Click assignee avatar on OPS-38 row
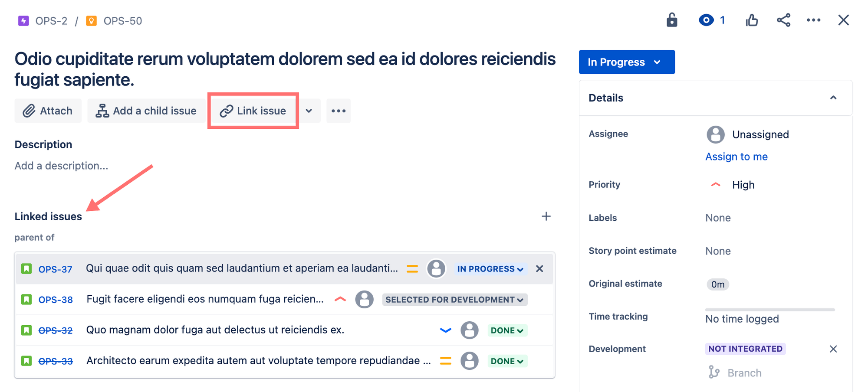 365,299
